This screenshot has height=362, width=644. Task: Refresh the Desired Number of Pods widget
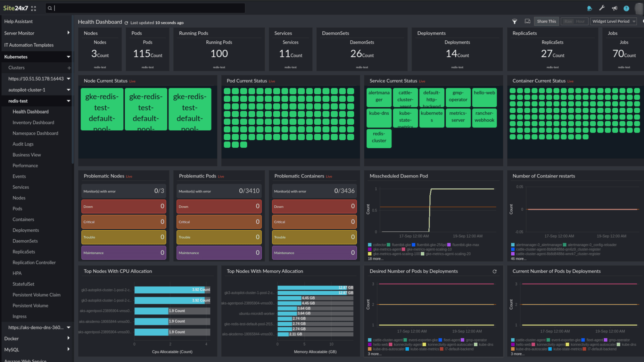495,271
